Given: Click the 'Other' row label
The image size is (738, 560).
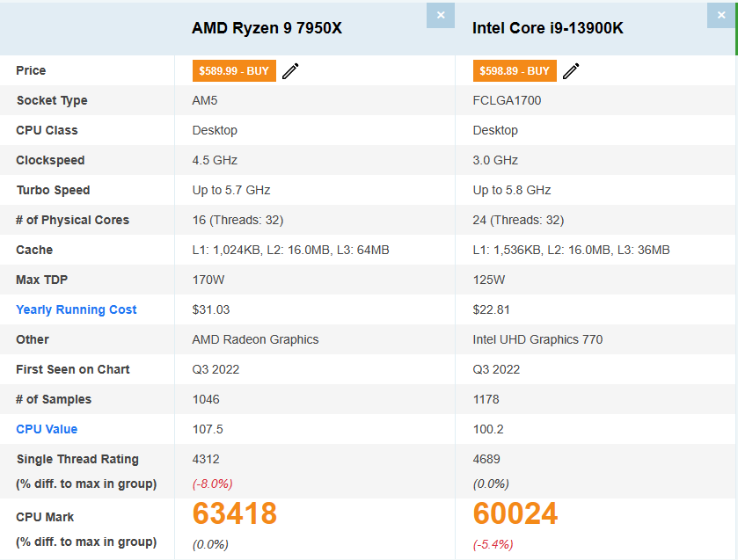Looking at the screenshot, I should pyautogui.click(x=32, y=339).
